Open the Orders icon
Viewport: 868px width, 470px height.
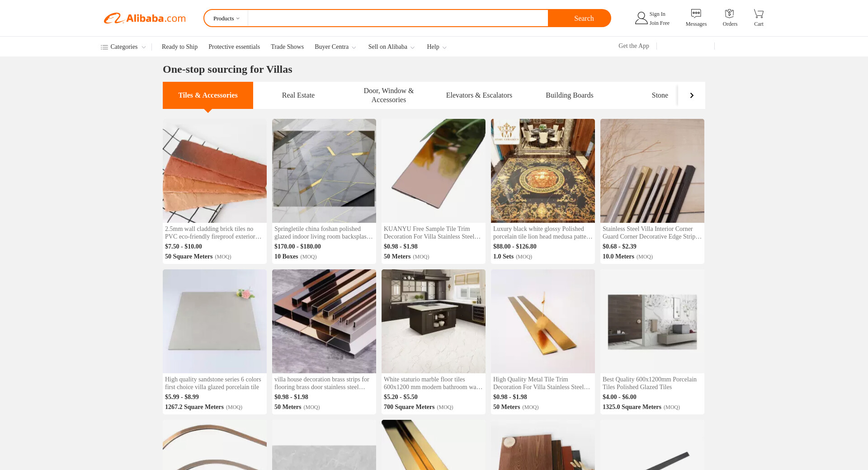click(729, 14)
